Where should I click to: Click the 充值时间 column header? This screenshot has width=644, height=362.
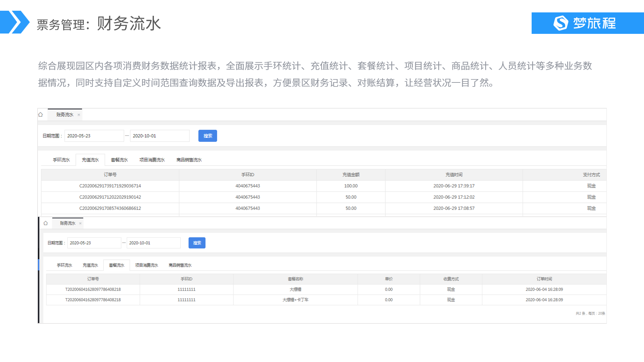coord(454,175)
